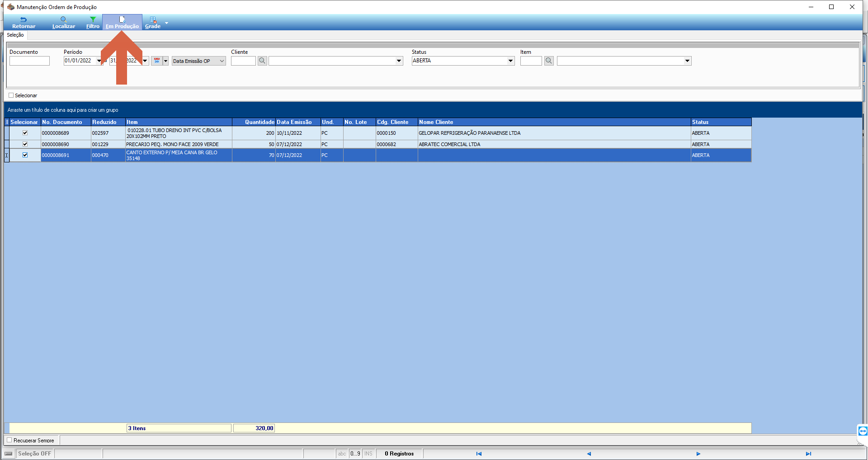Select the GELOPAR REFRIGERAÇÃO PARANAENSE LTDA cell
868x460 pixels.
click(x=554, y=133)
